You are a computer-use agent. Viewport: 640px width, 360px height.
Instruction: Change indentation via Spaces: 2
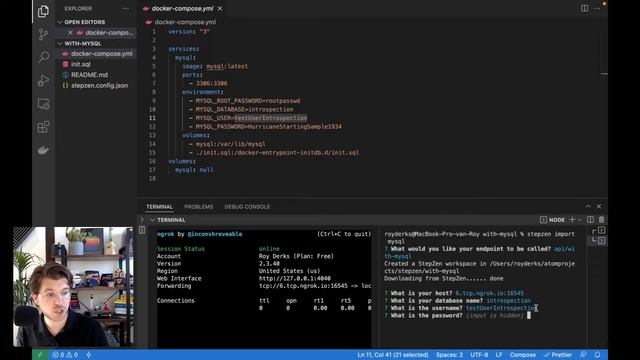click(449, 355)
